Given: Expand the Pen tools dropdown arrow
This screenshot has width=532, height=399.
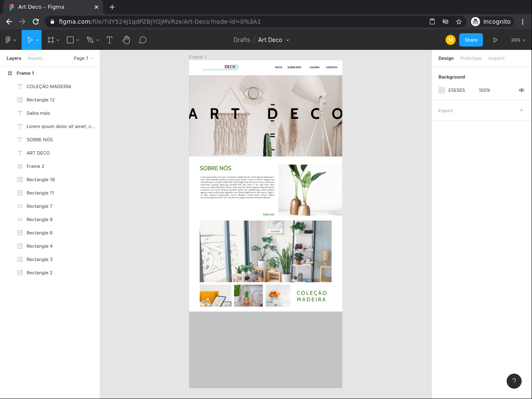Looking at the screenshot, I should [98, 40].
